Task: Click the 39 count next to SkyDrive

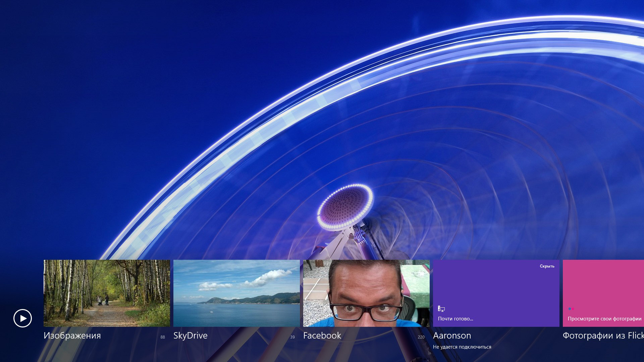Action: [x=292, y=337]
